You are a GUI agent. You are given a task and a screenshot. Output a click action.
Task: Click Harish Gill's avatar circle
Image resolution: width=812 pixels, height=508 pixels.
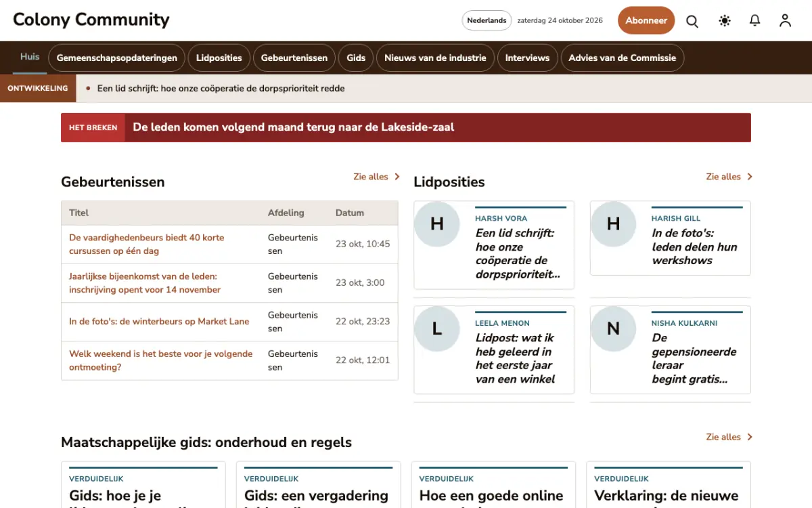click(614, 224)
